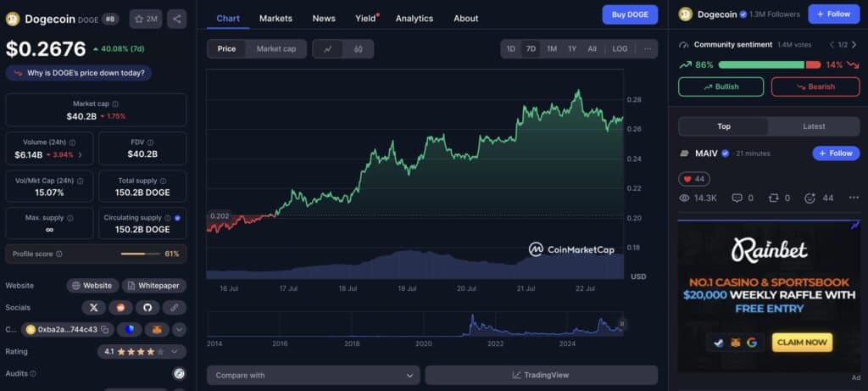This screenshot has width=868, height=391.
Task: Open the chart more options ellipsis
Action: pyautogui.click(x=647, y=48)
